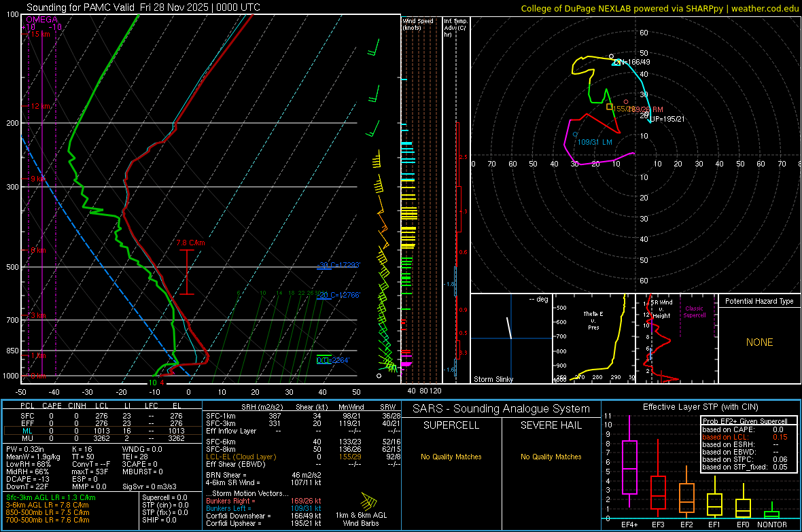The width and height of the screenshot is (802, 532).
Task: Open the weather.cod.edu NEXLAB credit text
Action: [659, 8]
